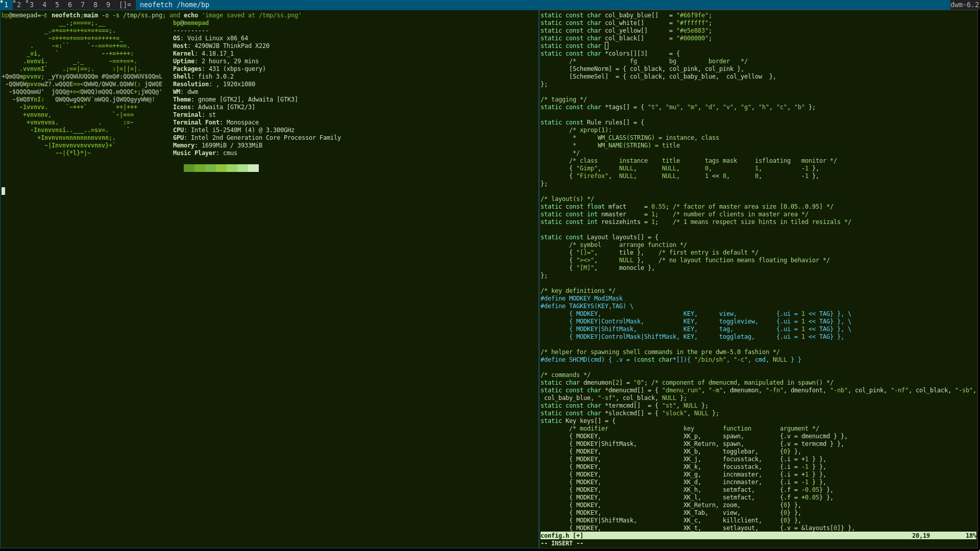Viewport: 980px width, 551px height.
Task: Switch to dwm tag 3
Action: pos(32,5)
